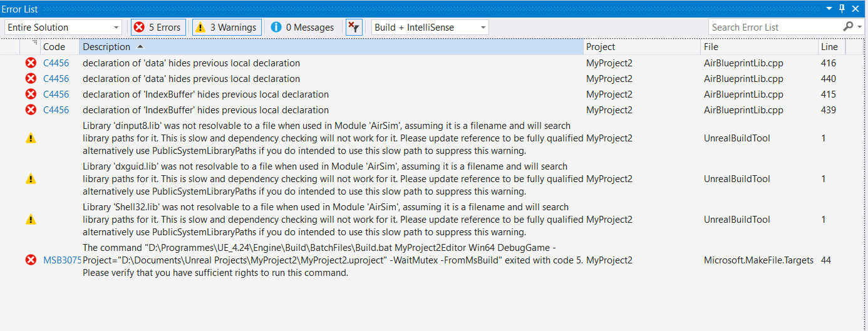Click line number 44 cell
This screenshot has width=868, height=331.
pyautogui.click(x=826, y=260)
